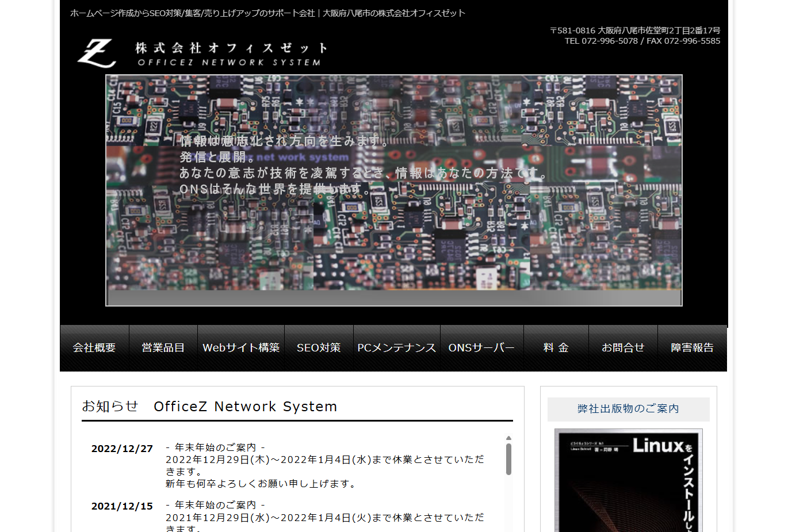Select 料 金 in the navigation bar
The width and height of the screenshot is (788, 532).
[556, 348]
